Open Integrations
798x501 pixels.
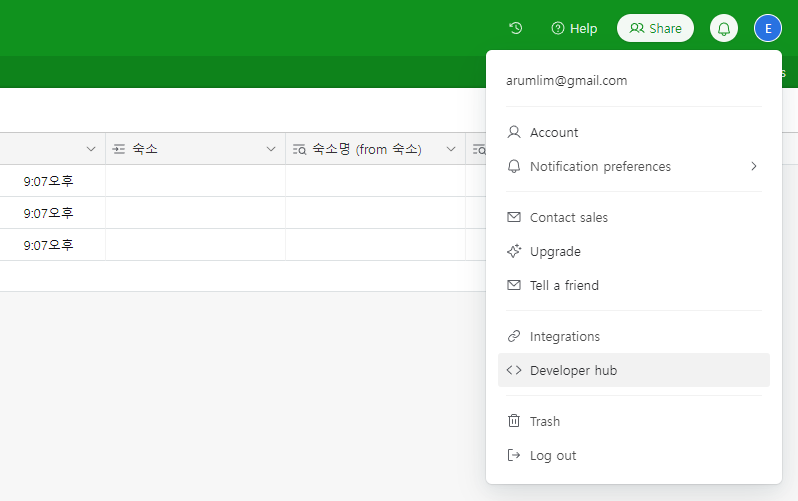click(634, 337)
